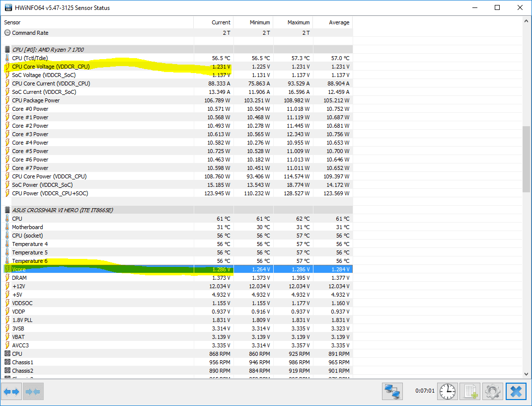Select the Temperature 6 row
Viewport: 532px width, 406px height.
coord(178,261)
